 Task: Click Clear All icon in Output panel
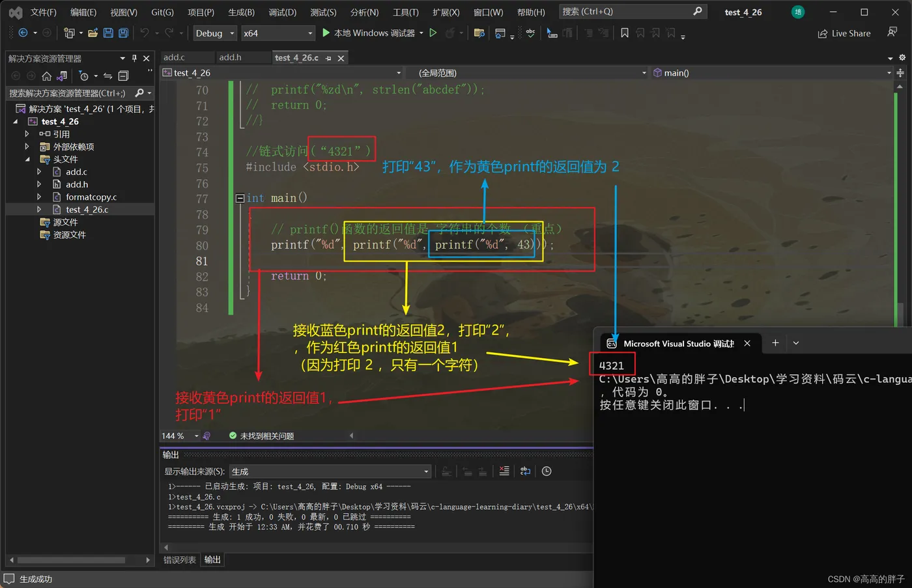coord(504,471)
